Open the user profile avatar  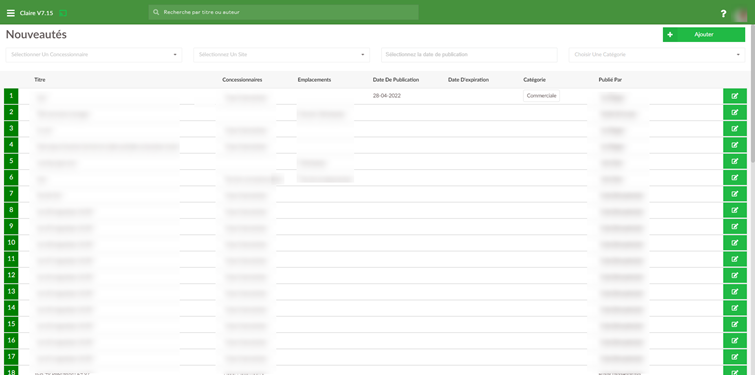[x=739, y=15]
